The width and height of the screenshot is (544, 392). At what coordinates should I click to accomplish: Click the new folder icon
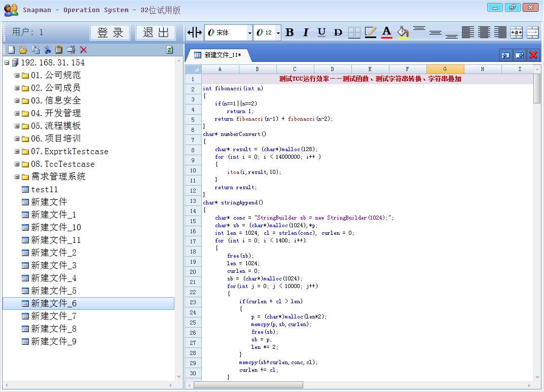[23, 50]
